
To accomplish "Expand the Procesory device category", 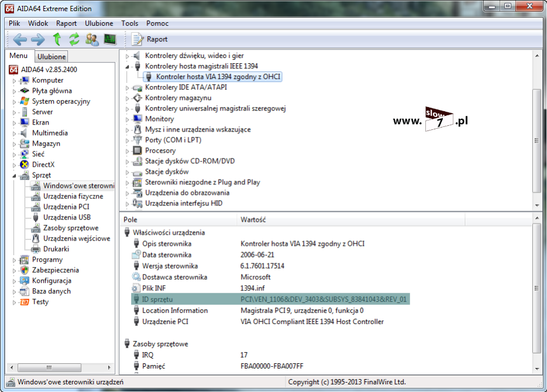I will (128, 152).
